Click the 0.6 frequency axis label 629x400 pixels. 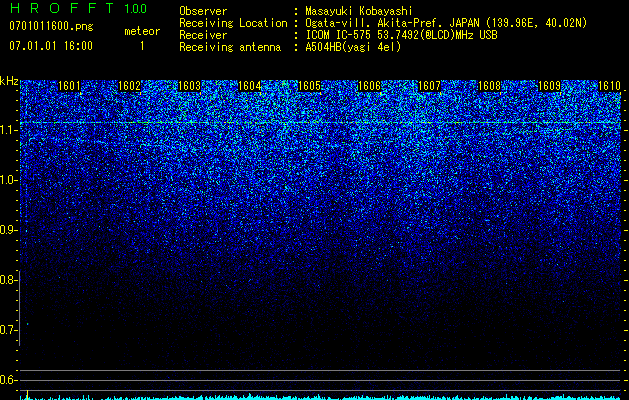click(x=7, y=380)
